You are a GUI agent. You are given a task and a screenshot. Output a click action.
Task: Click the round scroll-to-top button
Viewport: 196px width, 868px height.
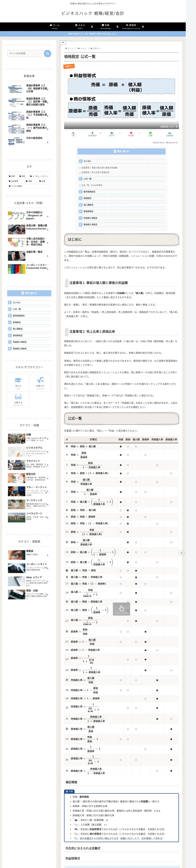181,553
